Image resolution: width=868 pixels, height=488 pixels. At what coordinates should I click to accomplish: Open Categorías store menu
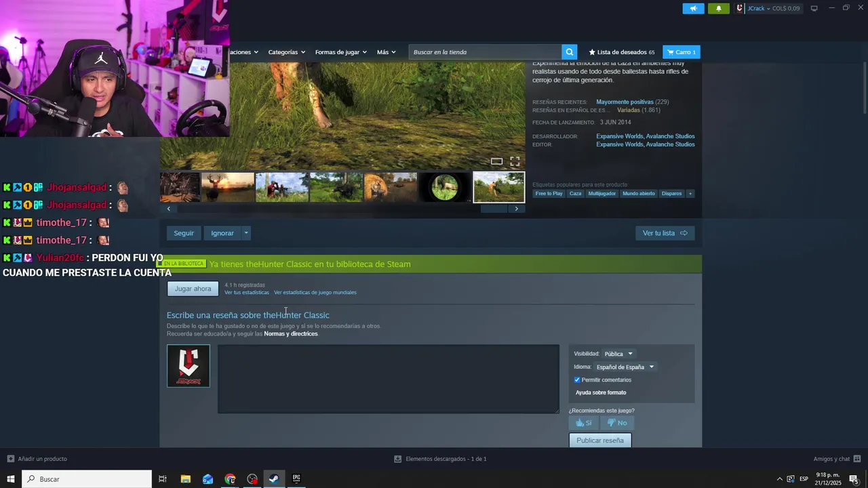[x=286, y=52]
